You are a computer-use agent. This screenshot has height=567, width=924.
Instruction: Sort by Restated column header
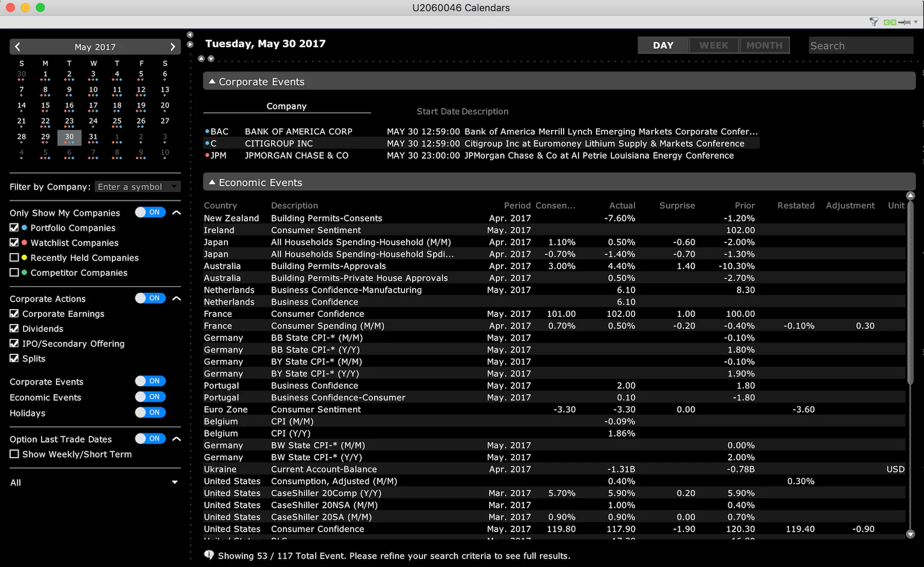[796, 205]
